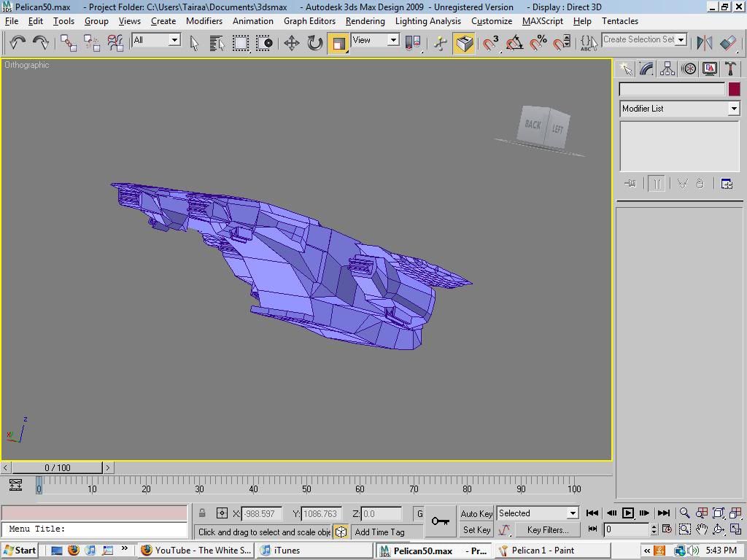Open the Mini Curve Editor beside timeline
This screenshot has width=747, height=560.
tap(16, 485)
